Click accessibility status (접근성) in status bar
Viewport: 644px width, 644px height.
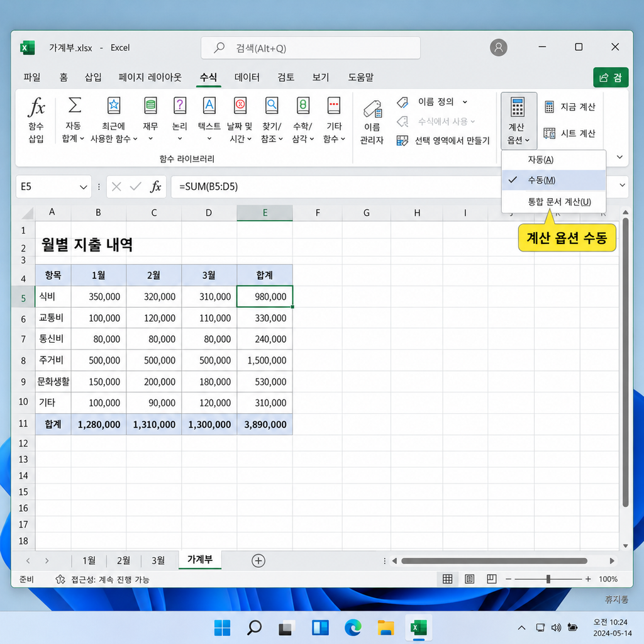pos(103,579)
